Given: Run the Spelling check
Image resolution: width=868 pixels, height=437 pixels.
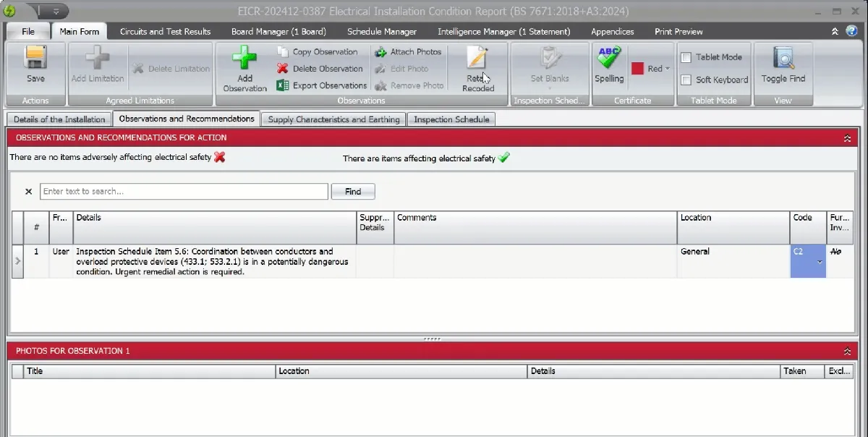Looking at the screenshot, I should pyautogui.click(x=608, y=58).
